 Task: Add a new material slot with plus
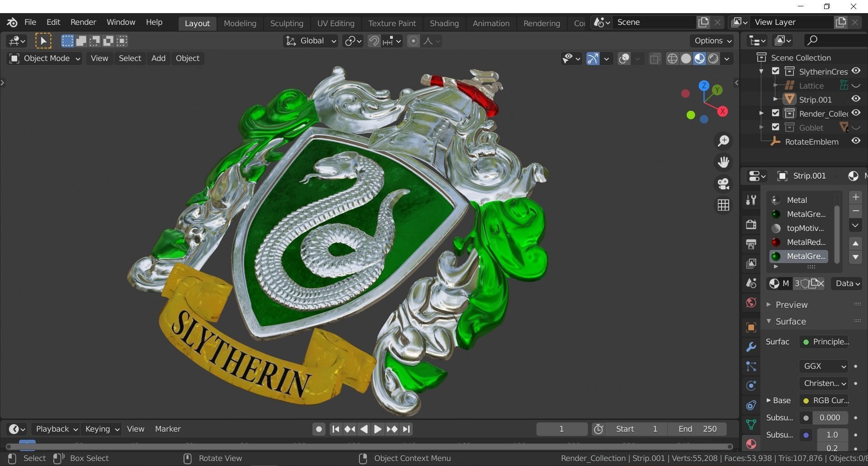pos(855,198)
